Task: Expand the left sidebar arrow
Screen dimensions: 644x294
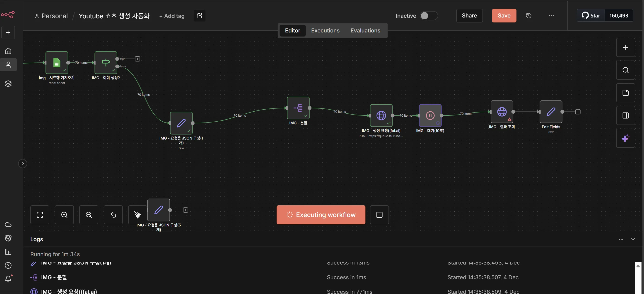Action: [23, 164]
